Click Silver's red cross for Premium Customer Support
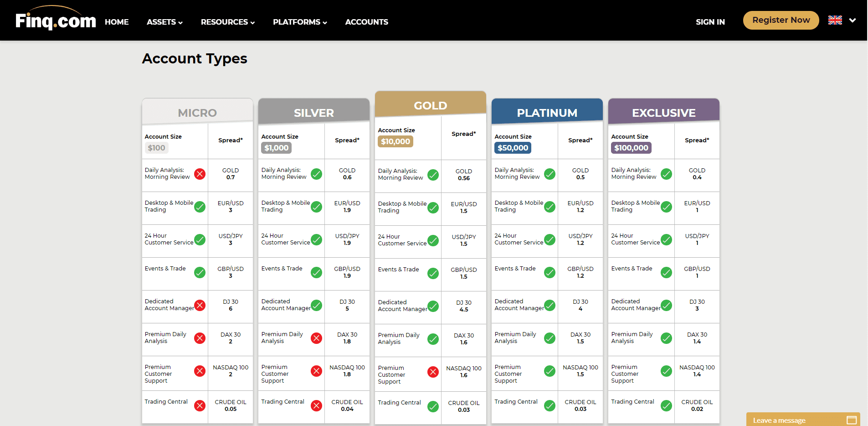This screenshot has height=426, width=868. (316, 371)
